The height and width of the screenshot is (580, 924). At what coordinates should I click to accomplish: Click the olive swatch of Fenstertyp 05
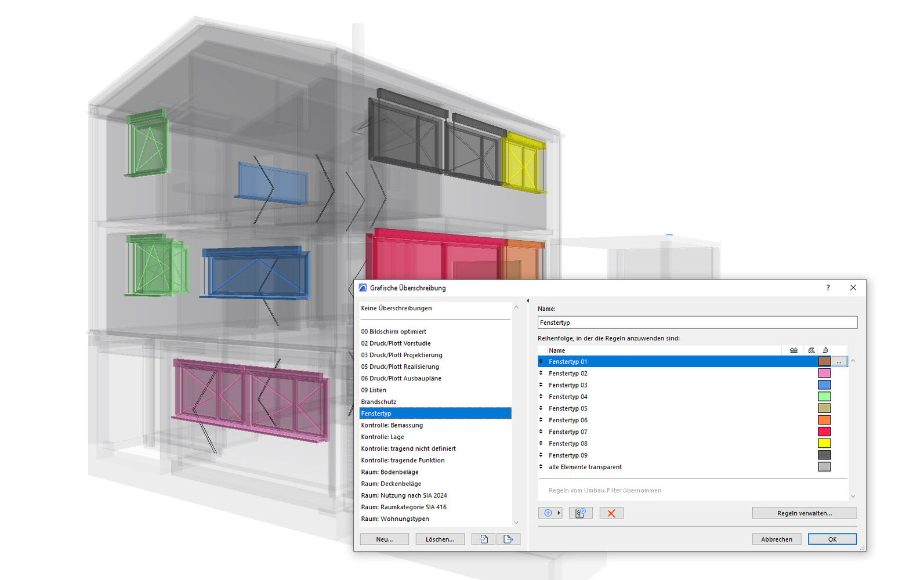(x=824, y=408)
